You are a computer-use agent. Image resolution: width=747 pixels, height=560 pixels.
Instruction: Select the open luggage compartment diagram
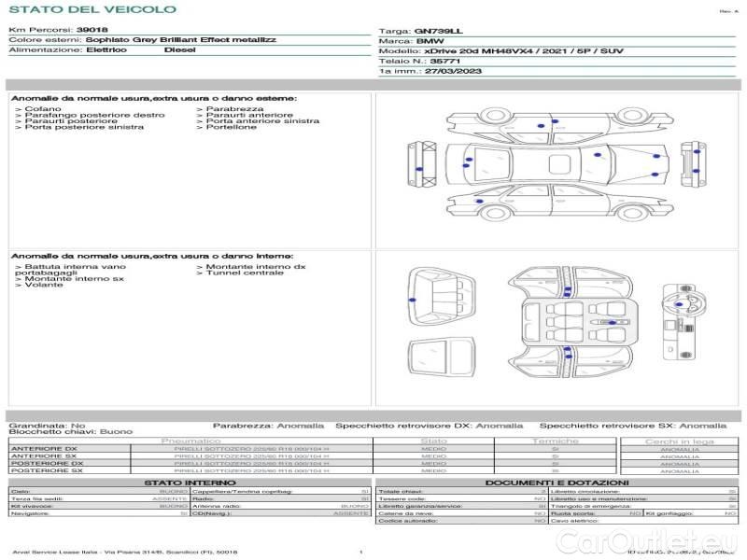[x=442, y=296]
